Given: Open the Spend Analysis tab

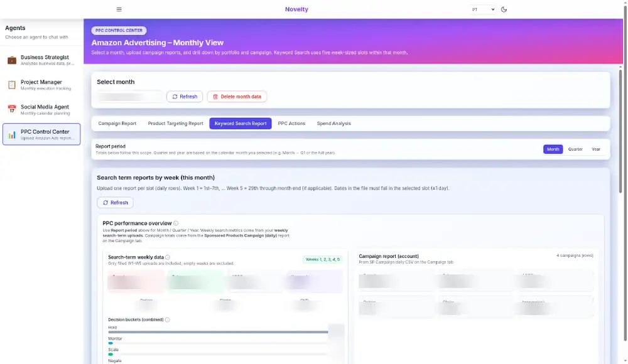Looking at the screenshot, I should 333,124.
